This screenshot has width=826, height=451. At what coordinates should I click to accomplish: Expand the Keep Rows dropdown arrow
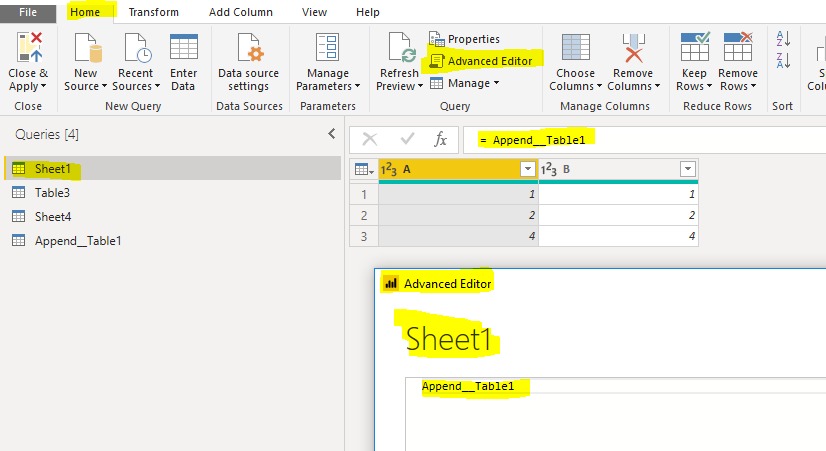709,86
